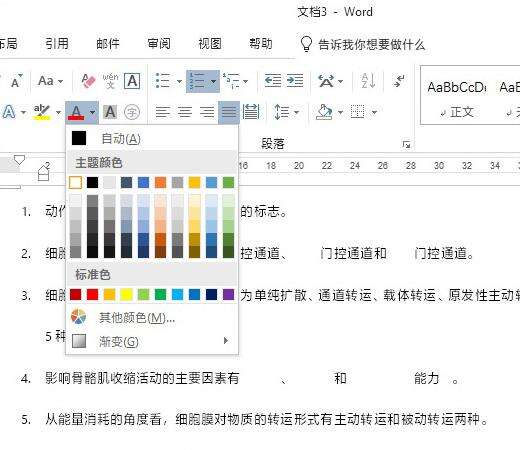520x450 pixels.
Task: Pick standard purple color swatch
Action: (228, 295)
